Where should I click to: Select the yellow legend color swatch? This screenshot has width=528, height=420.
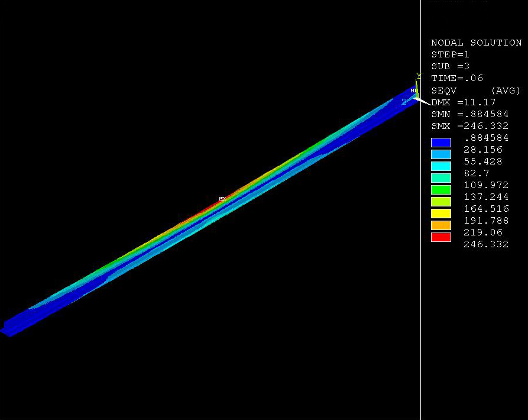click(441, 214)
